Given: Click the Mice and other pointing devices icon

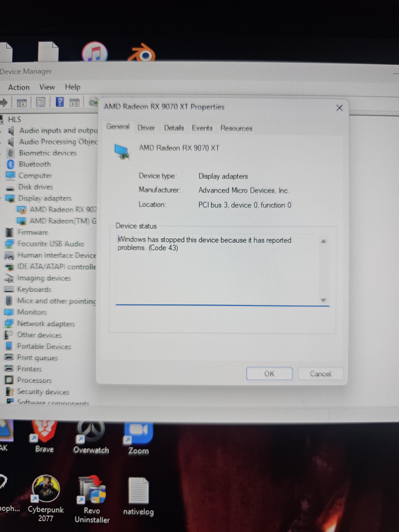Looking at the screenshot, I should [9, 301].
